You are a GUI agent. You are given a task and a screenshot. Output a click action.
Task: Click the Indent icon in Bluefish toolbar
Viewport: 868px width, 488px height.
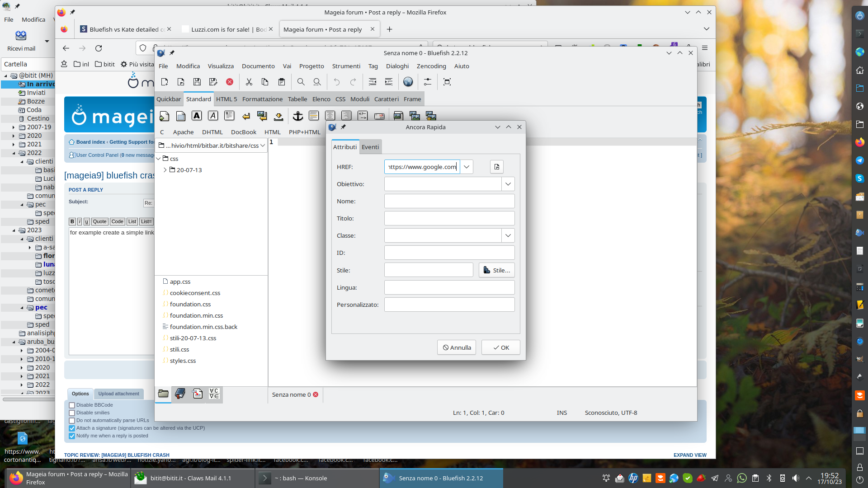click(x=389, y=82)
